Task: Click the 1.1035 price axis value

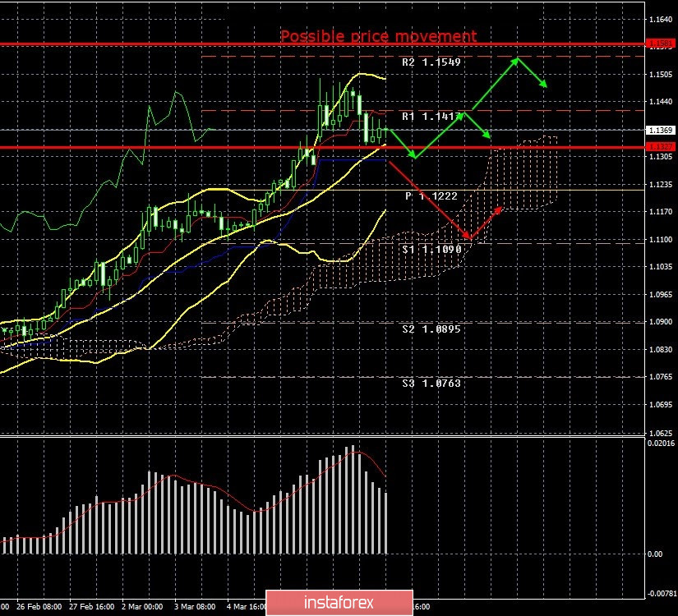Action: pos(661,267)
